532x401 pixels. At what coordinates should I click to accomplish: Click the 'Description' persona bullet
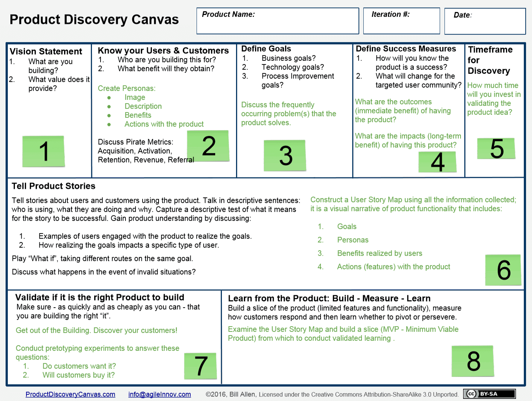[x=143, y=106]
